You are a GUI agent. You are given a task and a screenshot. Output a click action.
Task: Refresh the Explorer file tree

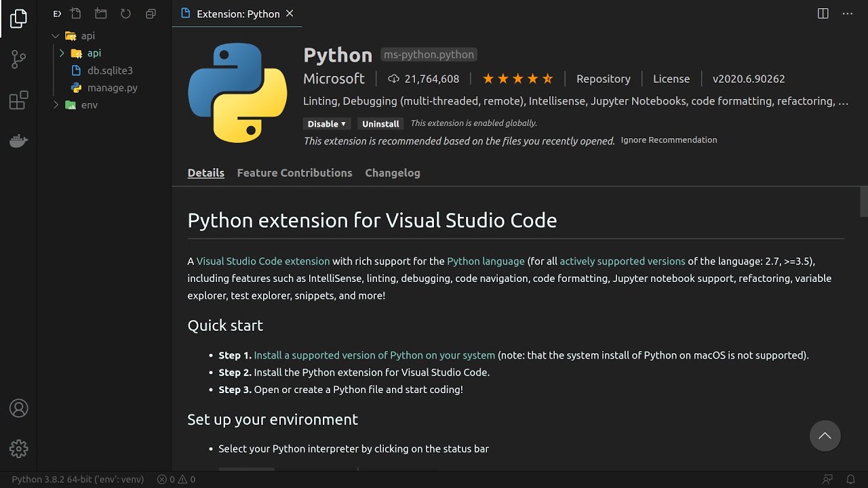[x=125, y=14]
